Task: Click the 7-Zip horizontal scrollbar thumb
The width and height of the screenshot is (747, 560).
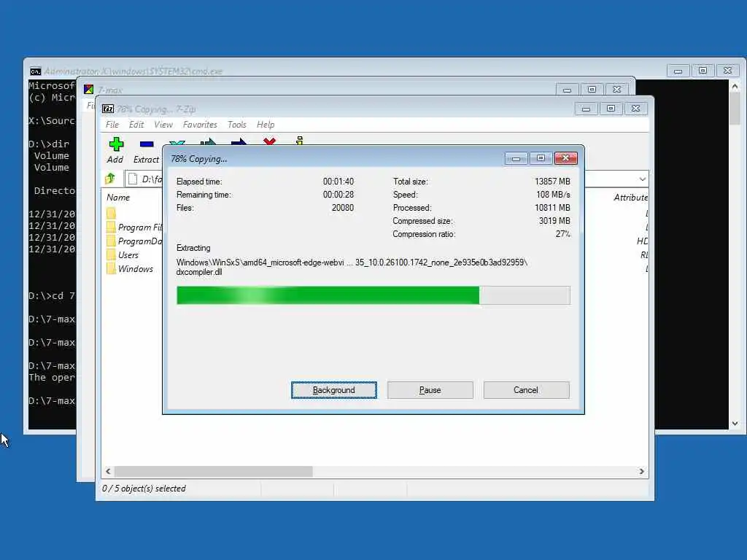Action: point(214,472)
